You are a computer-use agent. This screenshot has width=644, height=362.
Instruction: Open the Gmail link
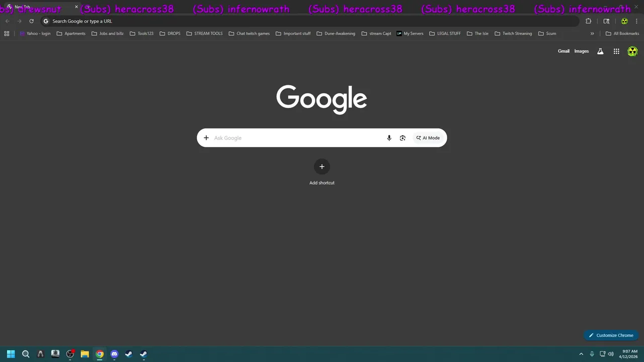[x=563, y=51]
